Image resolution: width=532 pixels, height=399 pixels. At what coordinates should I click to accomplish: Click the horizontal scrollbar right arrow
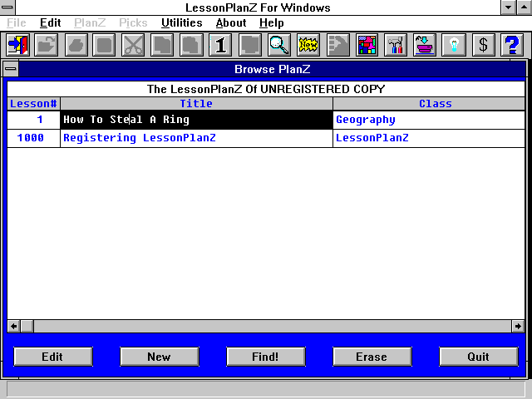[518, 327]
